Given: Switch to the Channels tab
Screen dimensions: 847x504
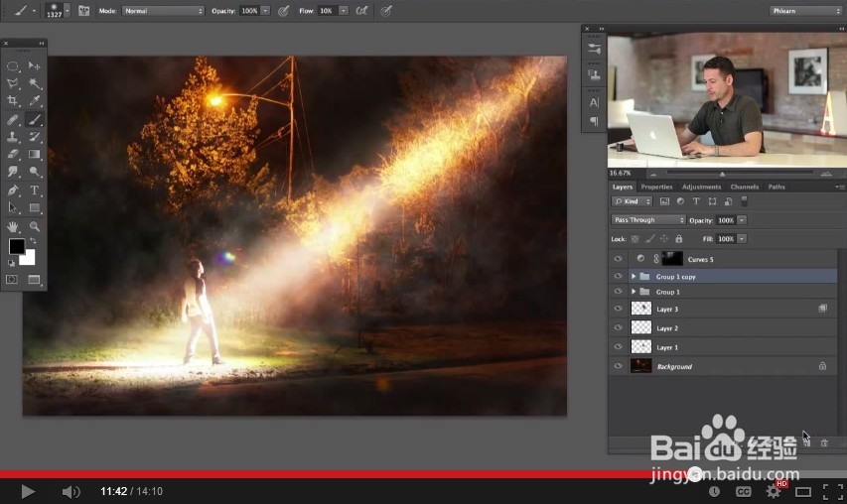Looking at the screenshot, I should click(745, 187).
